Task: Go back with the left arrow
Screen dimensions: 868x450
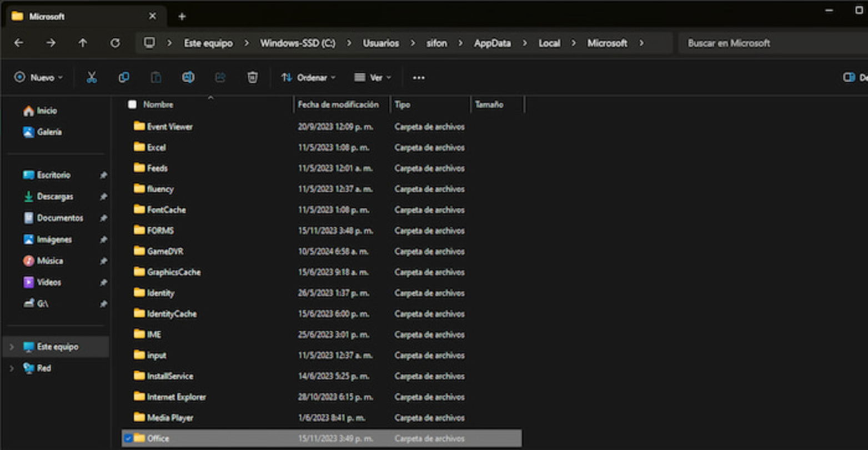Action: click(19, 43)
